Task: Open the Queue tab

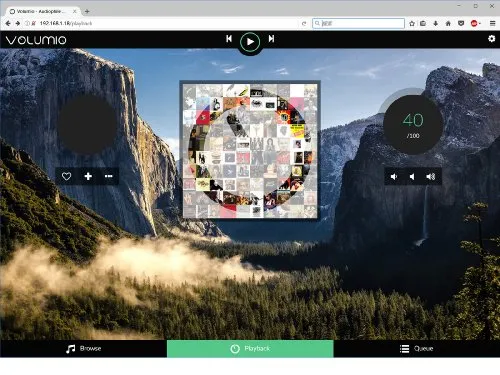Action: (x=417, y=349)
